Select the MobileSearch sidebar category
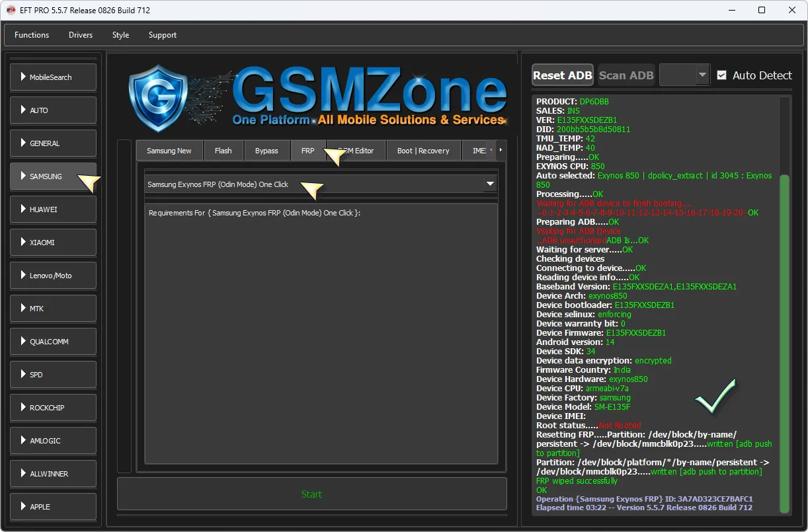The image size is (808, 532). tap(53, 77)
